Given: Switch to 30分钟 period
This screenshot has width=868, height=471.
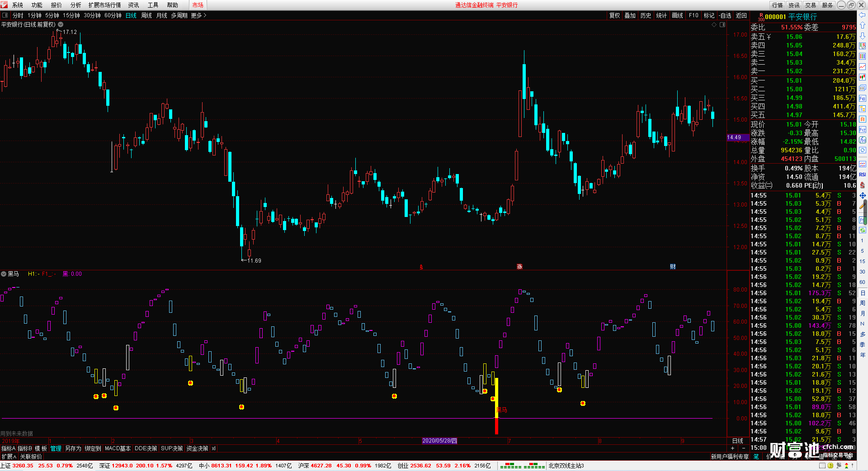Looking at the screenshot, I should (92, 15).
